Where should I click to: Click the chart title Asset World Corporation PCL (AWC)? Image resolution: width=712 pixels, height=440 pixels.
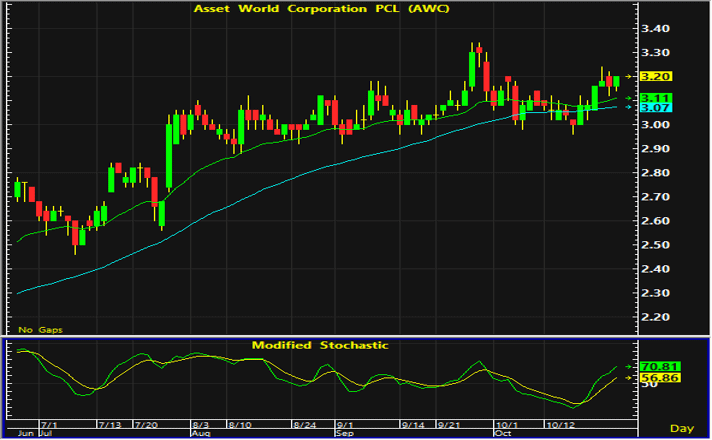pos(321,9)
